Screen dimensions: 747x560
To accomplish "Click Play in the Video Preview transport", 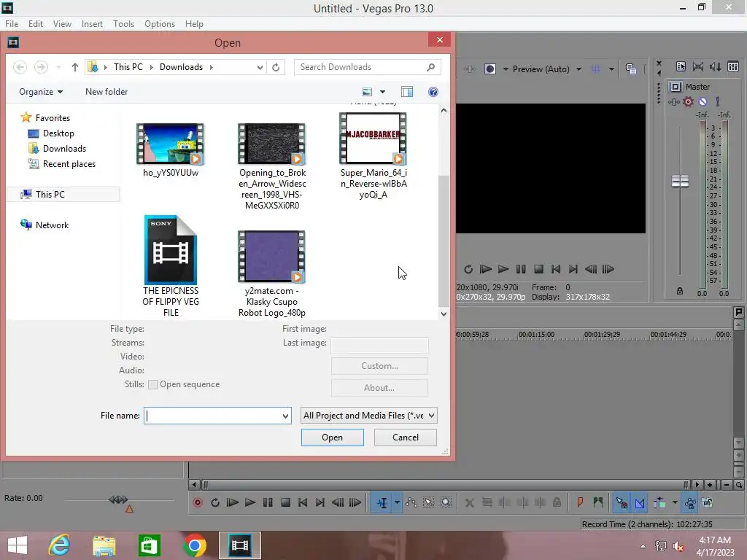I will (x=503, y=269).
